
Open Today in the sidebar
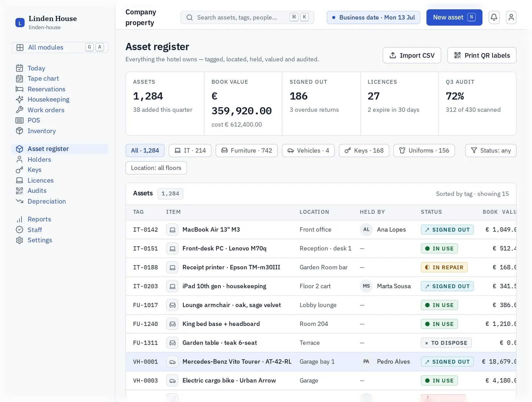click(x=60, y=68)
